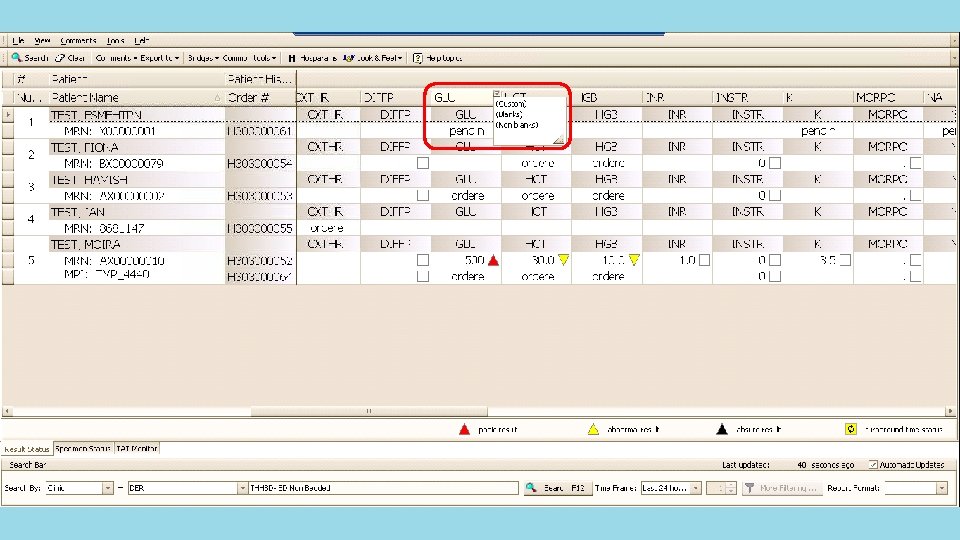Switch to the Specimen Status tab

pos(83,449)
